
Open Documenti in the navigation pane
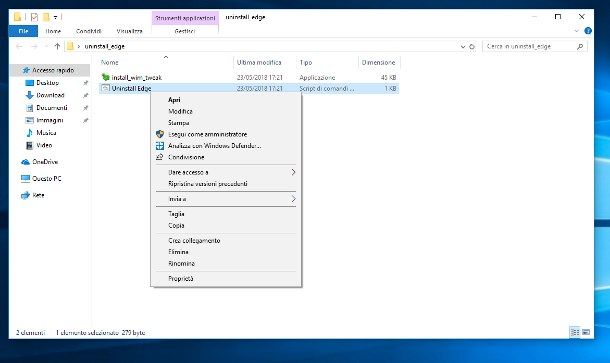point(52,107)
